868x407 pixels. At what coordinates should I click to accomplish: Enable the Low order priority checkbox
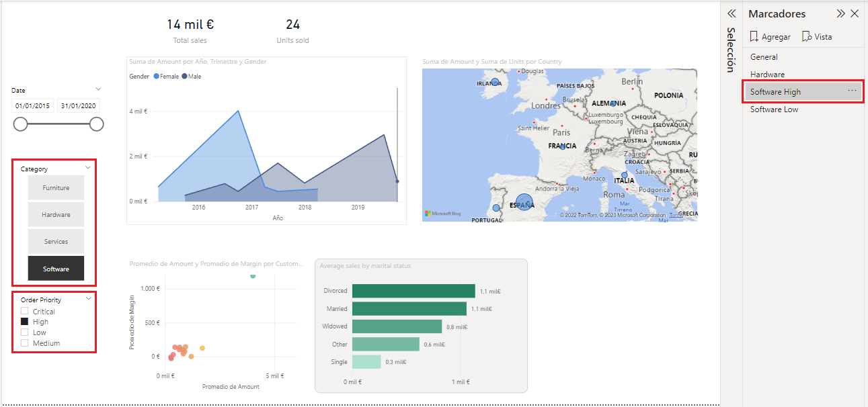click(x=25, y=332)
